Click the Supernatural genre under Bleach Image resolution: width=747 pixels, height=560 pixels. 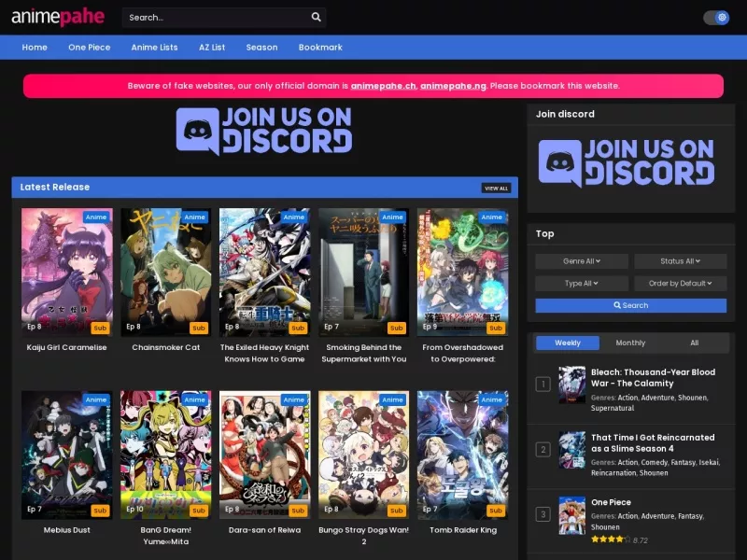click(613, 408)
